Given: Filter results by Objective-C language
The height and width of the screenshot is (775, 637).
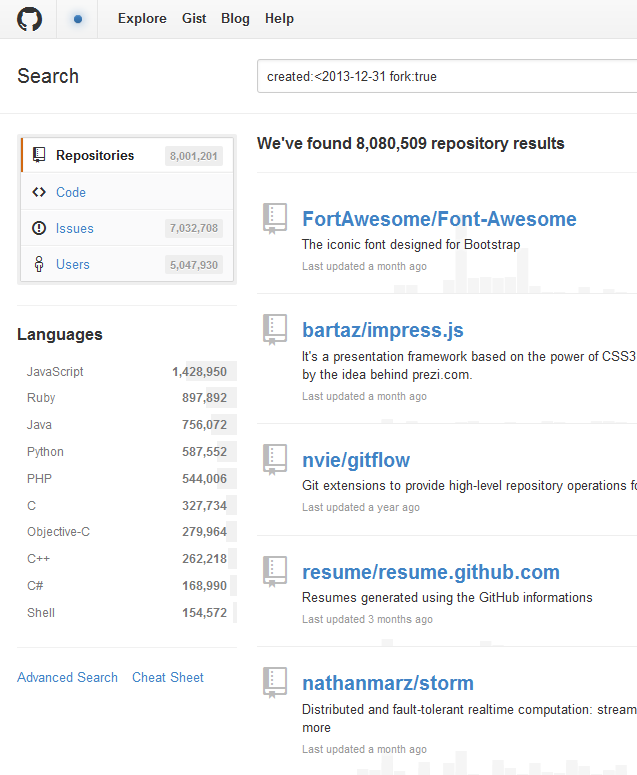Looking at the screenshot, I should pyautogui.click(x=58, y=532).
